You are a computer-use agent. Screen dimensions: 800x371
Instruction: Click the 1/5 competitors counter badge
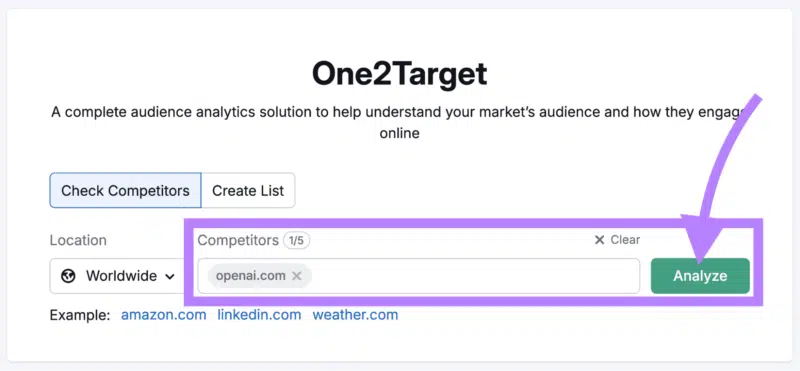click(296, 240)
